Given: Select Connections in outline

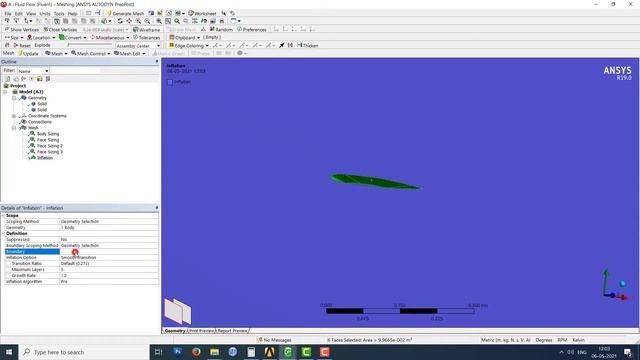Looking at the screenshot, I should 40,122.
